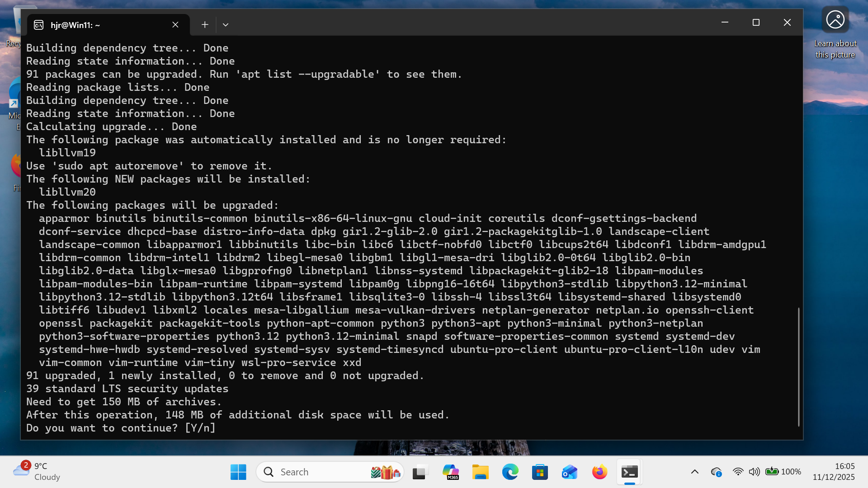The width and height of the screenshot is (868, 488).
Task: Open Microsoft Store from the taskbar
Action: 540,472
